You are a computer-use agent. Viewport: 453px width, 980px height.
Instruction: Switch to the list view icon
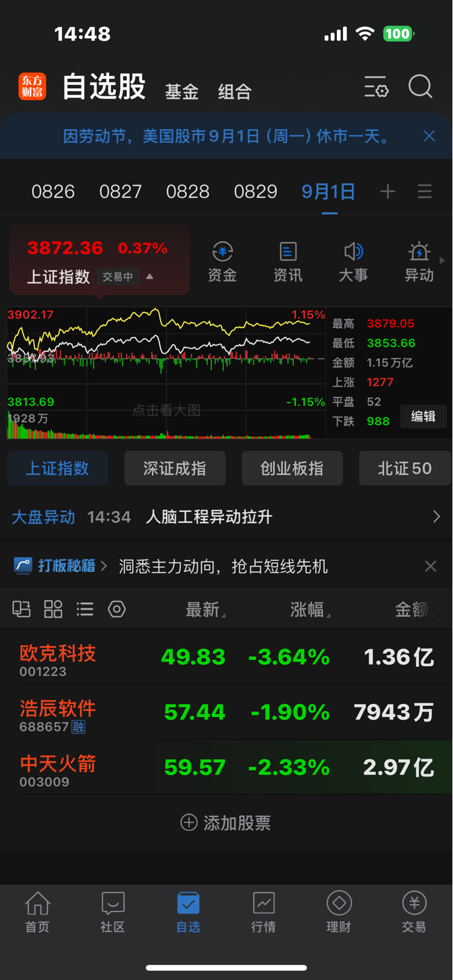tap(85, 609)
